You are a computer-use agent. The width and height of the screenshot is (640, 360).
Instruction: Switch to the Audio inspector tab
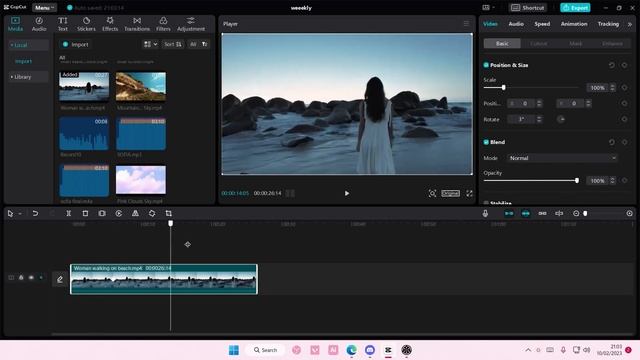point(516,24)
